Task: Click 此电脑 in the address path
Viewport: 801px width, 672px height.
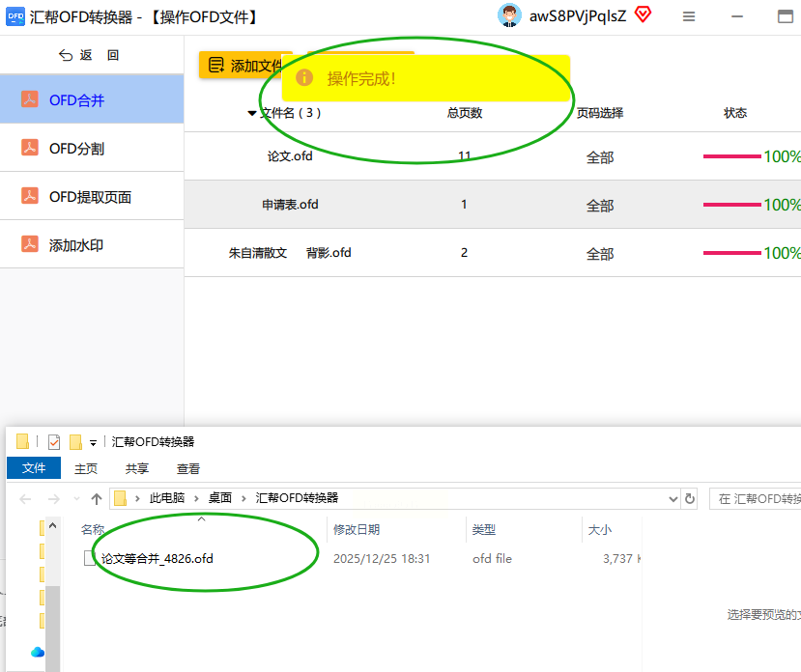Action: [166, 498]
